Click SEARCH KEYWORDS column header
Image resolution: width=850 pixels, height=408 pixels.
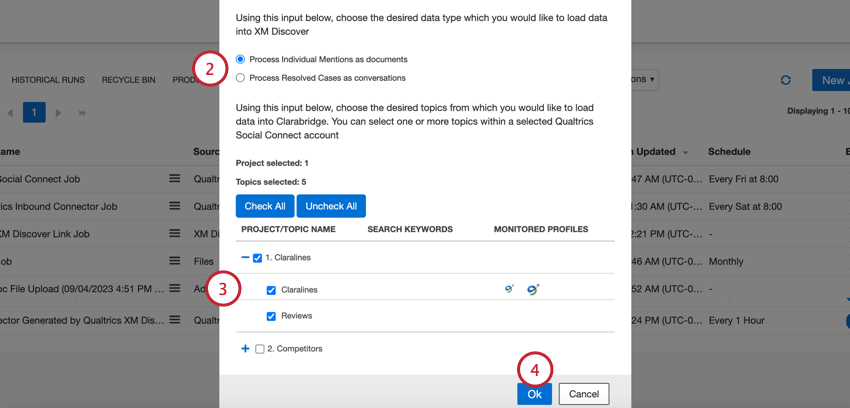click(x=410, y=229)
